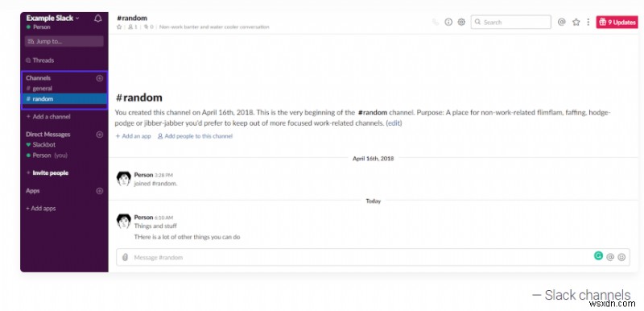Open channel settings gear icon
Viewport: 644px width, 311px height.
[x=461, y=23]
